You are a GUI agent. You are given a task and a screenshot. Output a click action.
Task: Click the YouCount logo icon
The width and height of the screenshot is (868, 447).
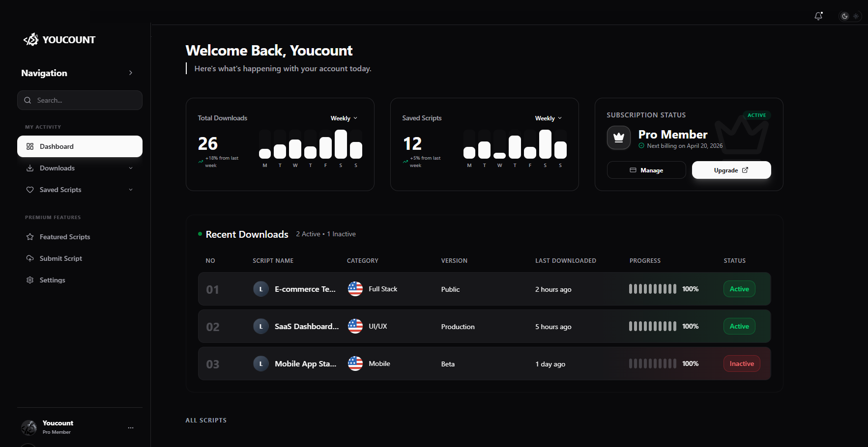30,39
